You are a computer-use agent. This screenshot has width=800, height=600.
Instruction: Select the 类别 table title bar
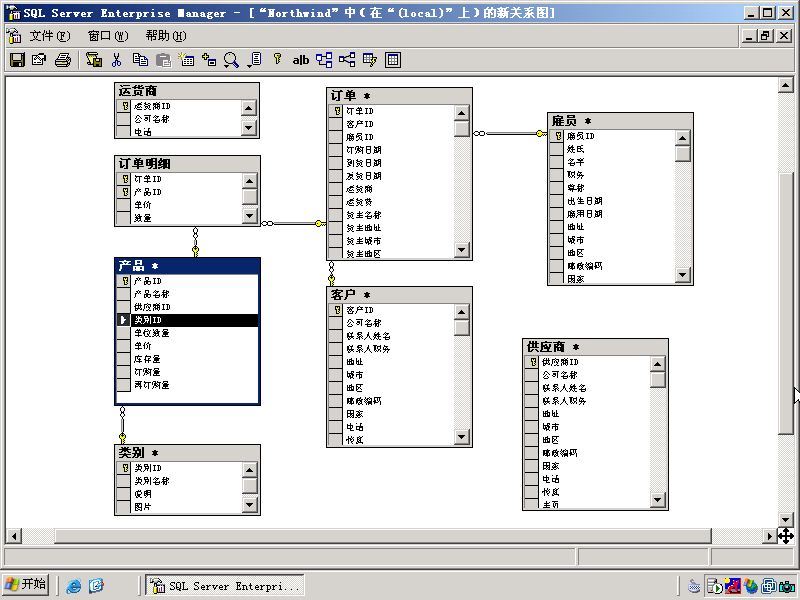[187, 453]
